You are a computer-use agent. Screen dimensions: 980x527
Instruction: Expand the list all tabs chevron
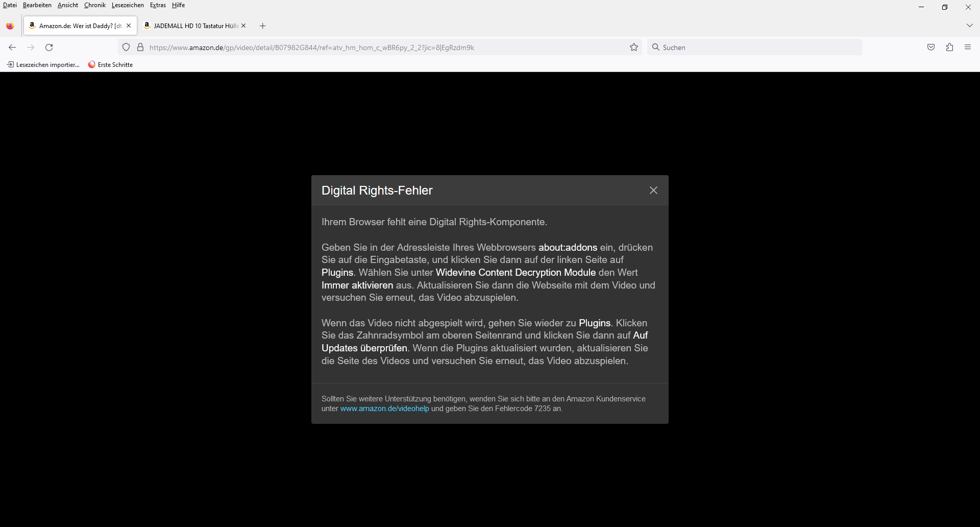[969, 26]
